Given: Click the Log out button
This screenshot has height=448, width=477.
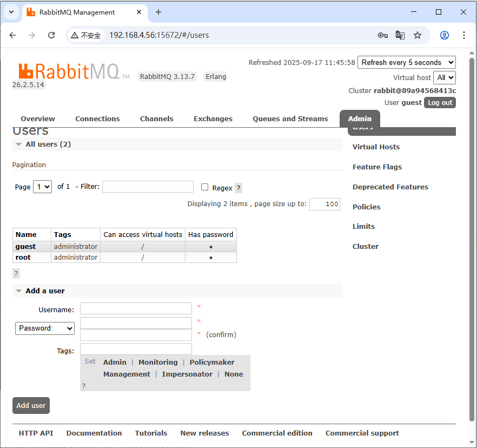Looking at the screenshot, I should [439, 103].
